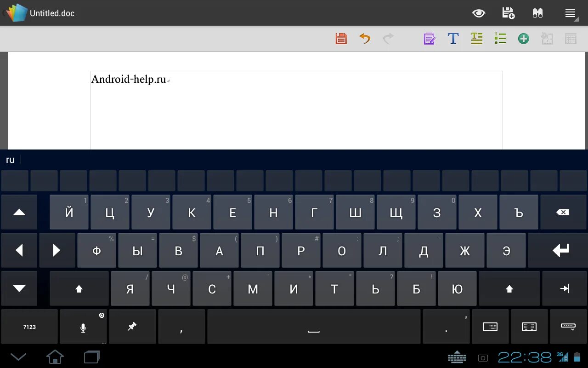Screen dimensions: 588x368
Task: Switch to ?123 symbols layout
Action: pos(29,327)
